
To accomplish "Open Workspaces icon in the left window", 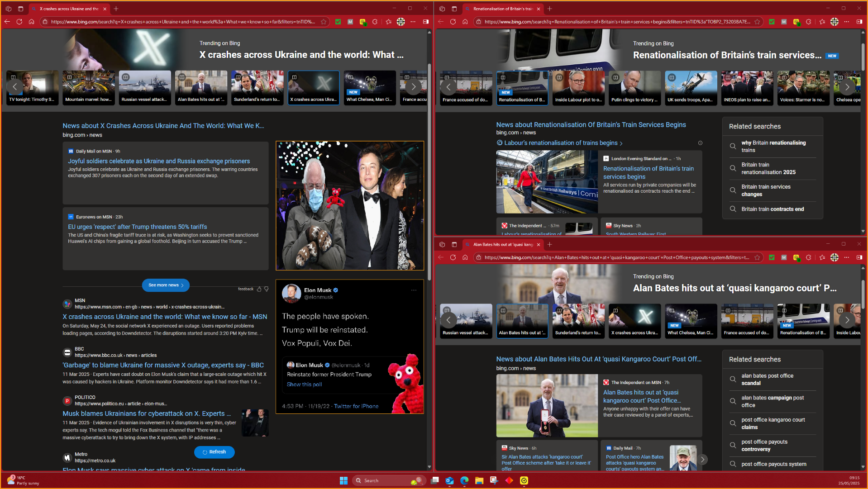I will point(8,9).
